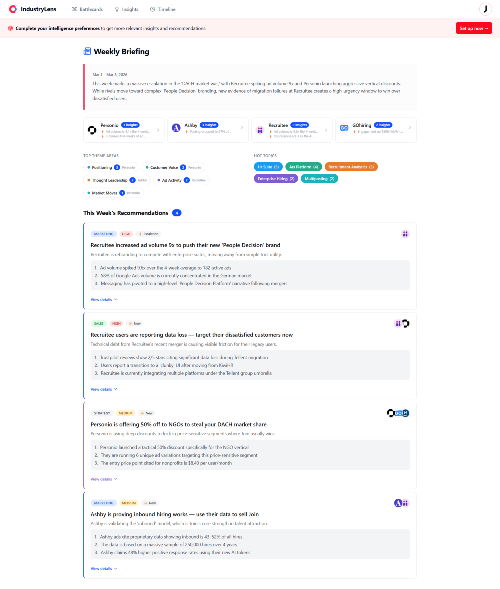Screen dimensions: 500x589
Task: Click the Ashby company logo
Action: 176,128
